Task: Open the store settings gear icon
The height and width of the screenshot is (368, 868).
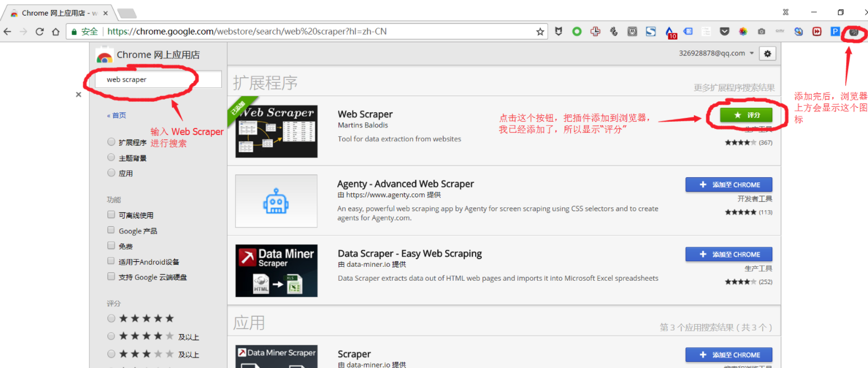Action: 768,53
